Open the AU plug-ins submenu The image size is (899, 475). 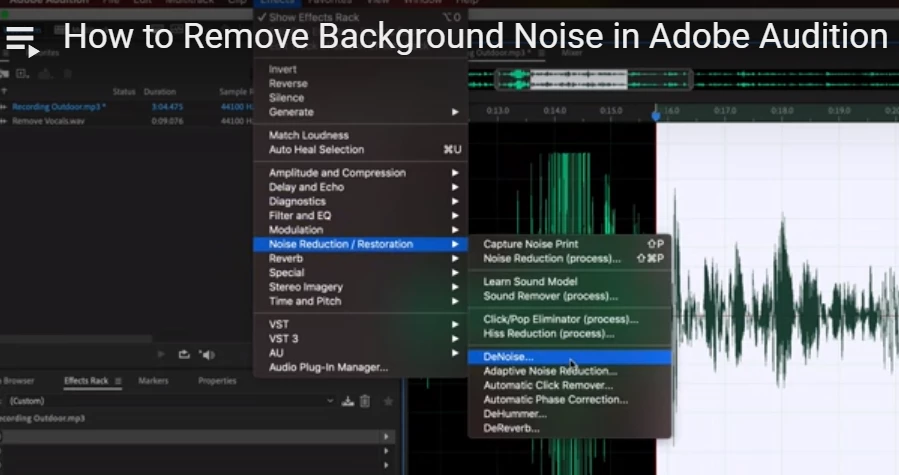click(360, 353)
